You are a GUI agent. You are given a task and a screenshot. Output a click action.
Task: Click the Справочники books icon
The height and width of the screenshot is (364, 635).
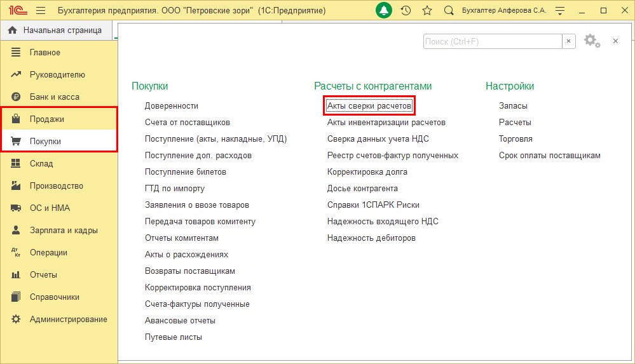pos(16,297)
